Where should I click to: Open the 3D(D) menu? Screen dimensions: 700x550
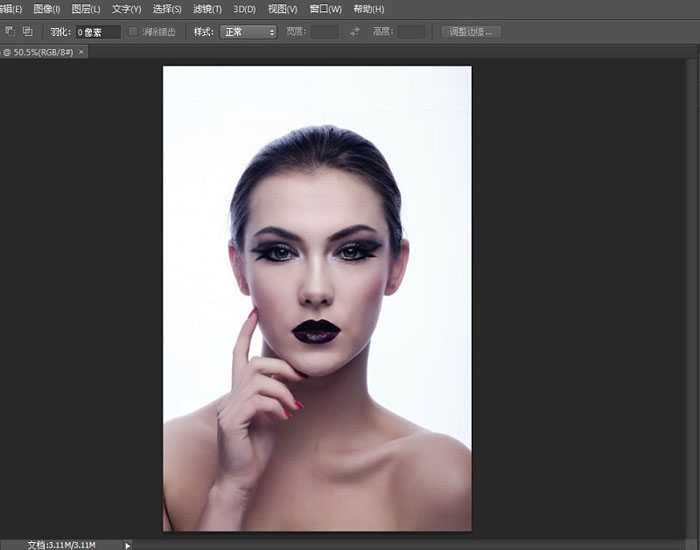[x=244, y=9]
